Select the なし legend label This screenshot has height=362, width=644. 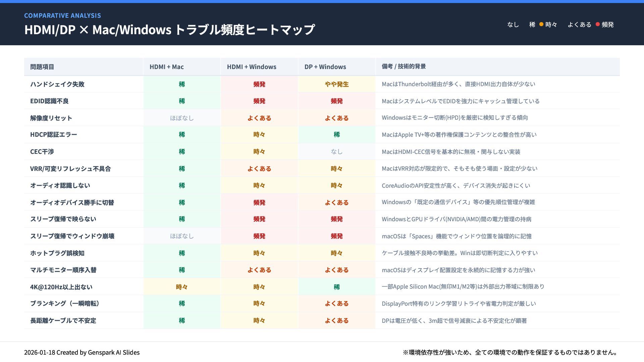513,24
